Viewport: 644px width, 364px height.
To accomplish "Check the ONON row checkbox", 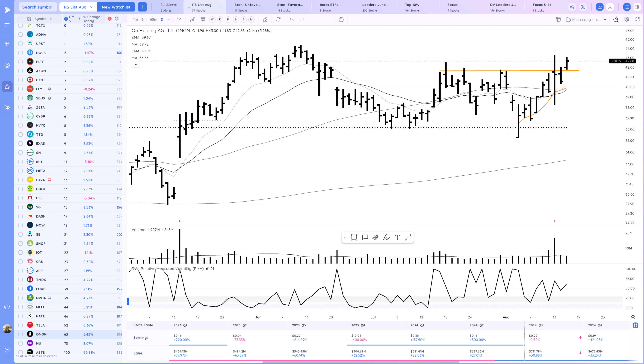I will [20, 334].
